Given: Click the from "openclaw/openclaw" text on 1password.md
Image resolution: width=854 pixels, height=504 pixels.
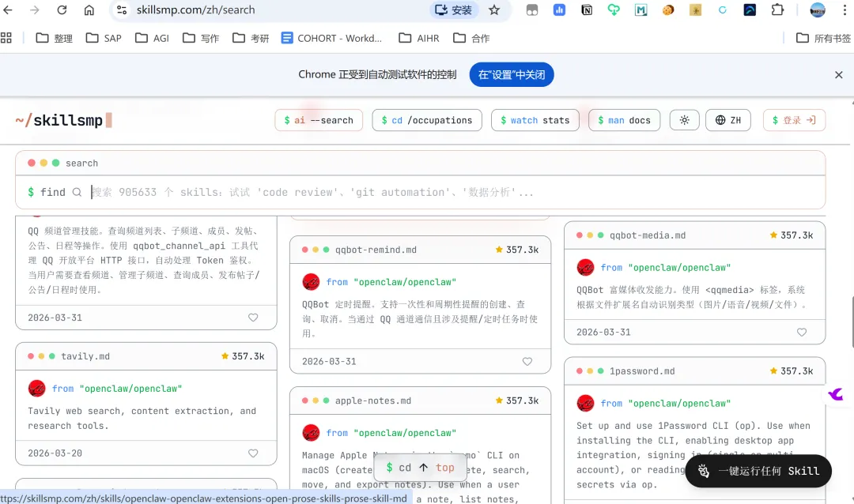Looking at the screenshot, I should pos(666,404).
